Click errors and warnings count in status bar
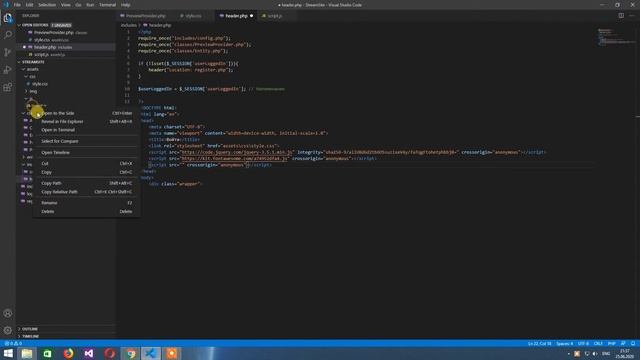The width and height of the screenshot is (640, 360). tap(13, 343)
